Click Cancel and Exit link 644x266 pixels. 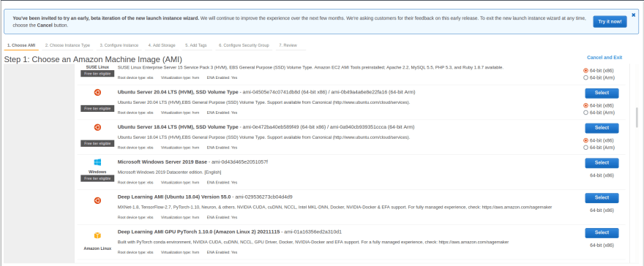click(604, 58)
